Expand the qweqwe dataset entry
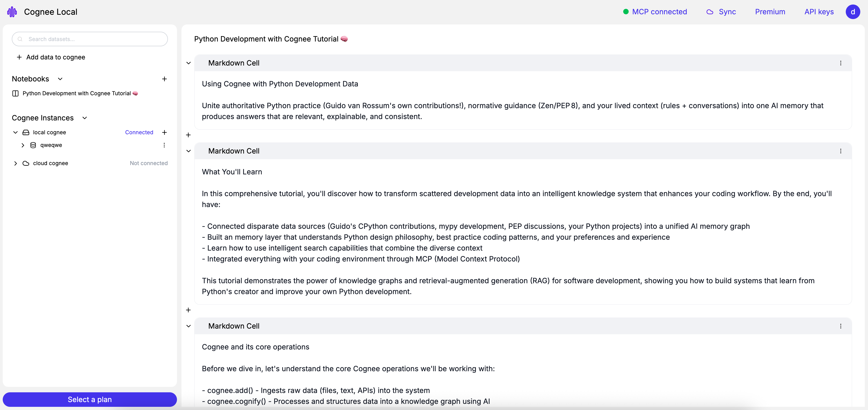This screenshot has height=410, width=868. [23, 145]
